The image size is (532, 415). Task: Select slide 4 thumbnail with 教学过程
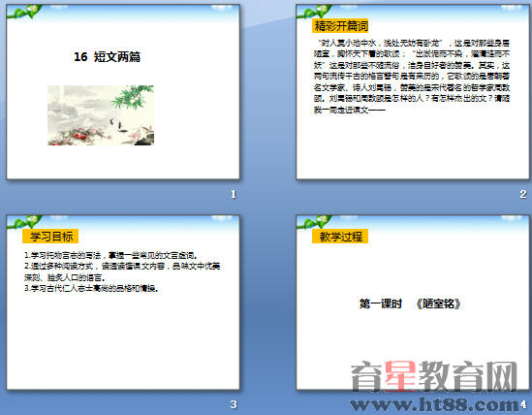pyautogui.click(x=413, y=303)
